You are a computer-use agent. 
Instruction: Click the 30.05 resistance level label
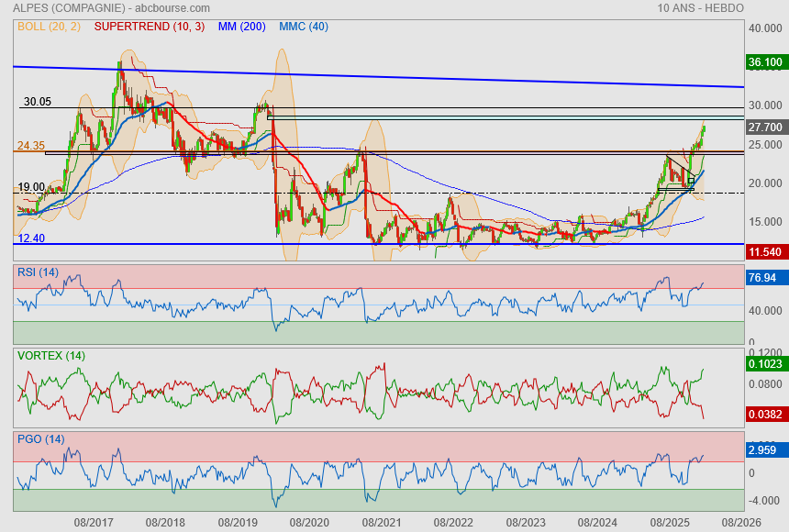tap(37, 102)
